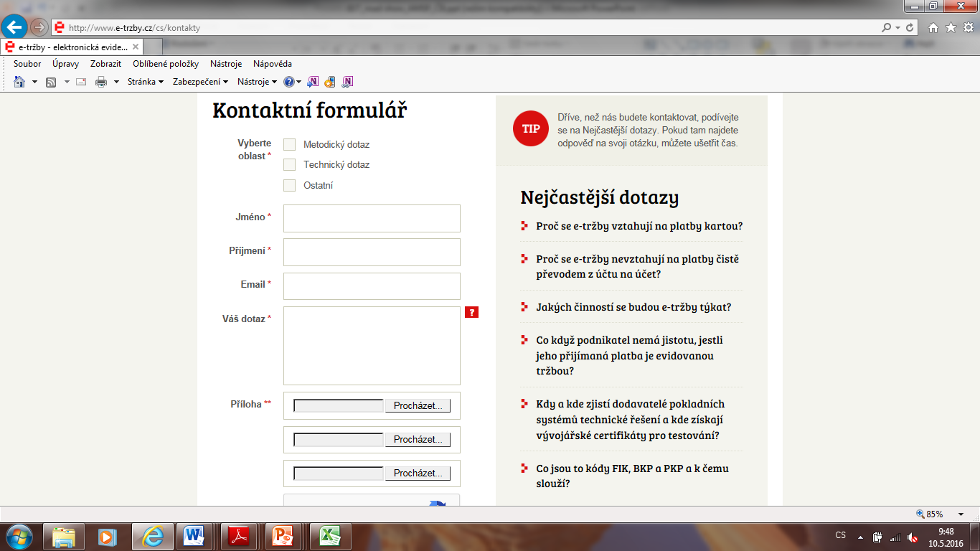Open 'Co jsou to kódy FIK, BKP a PKP' link

[632, 476]
